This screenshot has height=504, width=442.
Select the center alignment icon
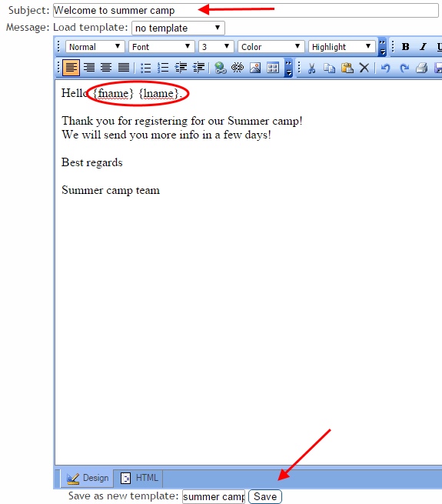tap(106, 68)
